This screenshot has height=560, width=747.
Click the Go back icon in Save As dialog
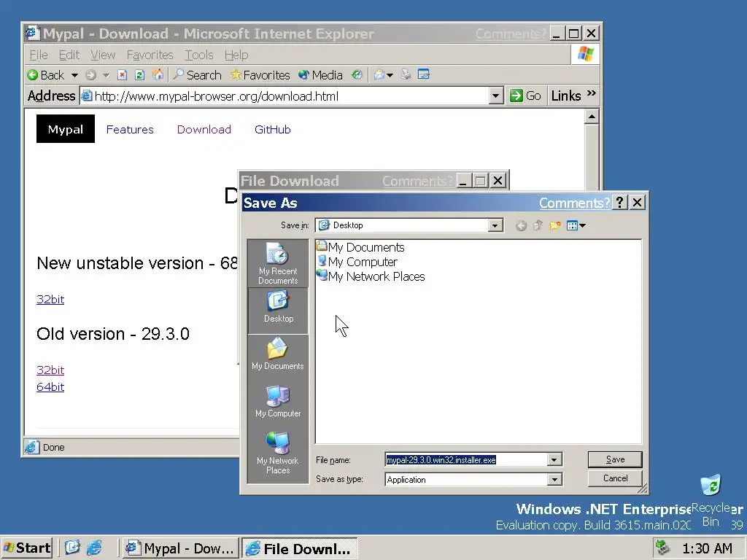[x=521, y=226]
